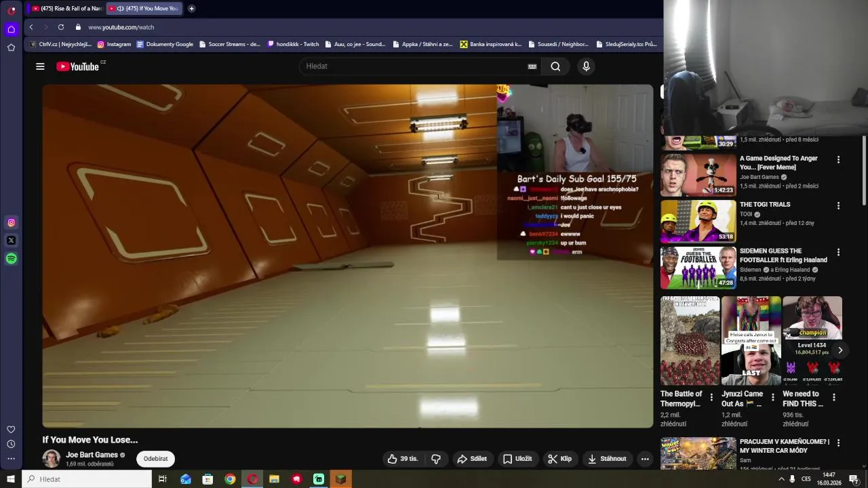Open 'SIDEMEN GUESS THE FOOTBALLER' thumbnail
868x488 pixels.
point(698,267)
